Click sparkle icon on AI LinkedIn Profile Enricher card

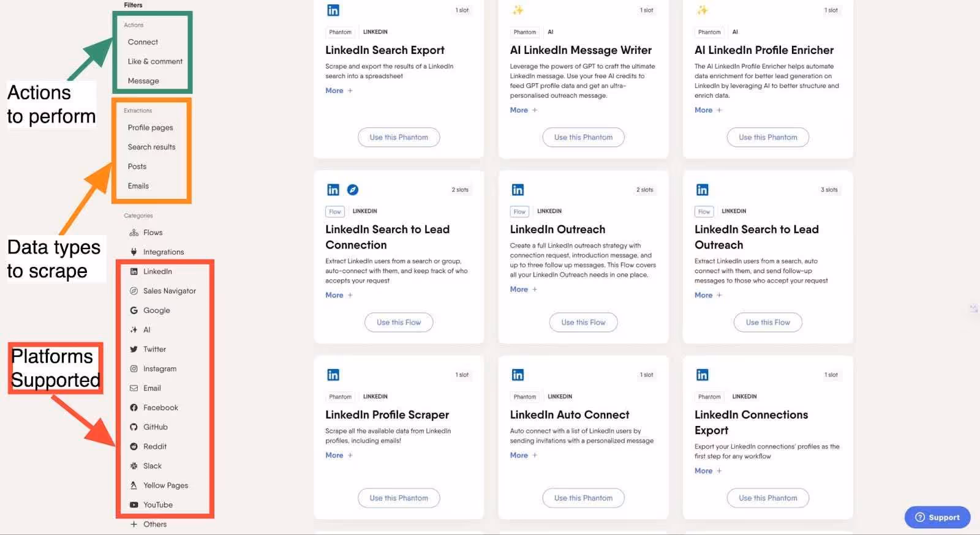tap(702, 10)
